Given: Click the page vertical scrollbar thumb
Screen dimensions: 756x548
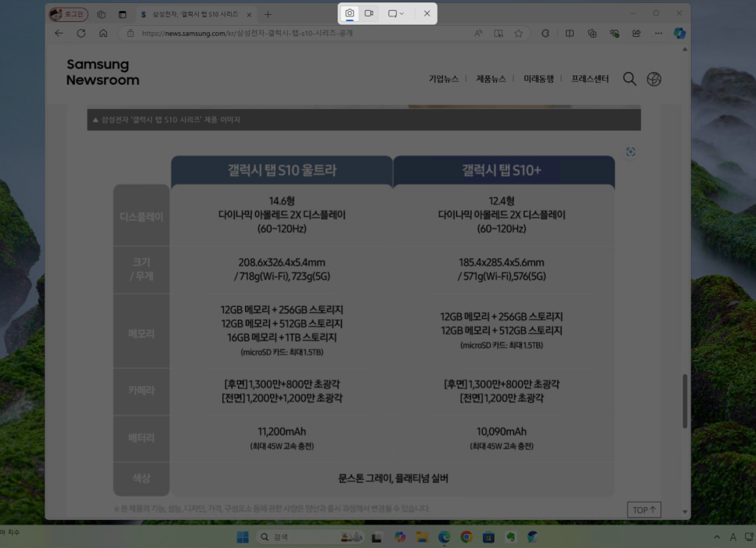Looking at the screenshot, I should coord(685,401).
